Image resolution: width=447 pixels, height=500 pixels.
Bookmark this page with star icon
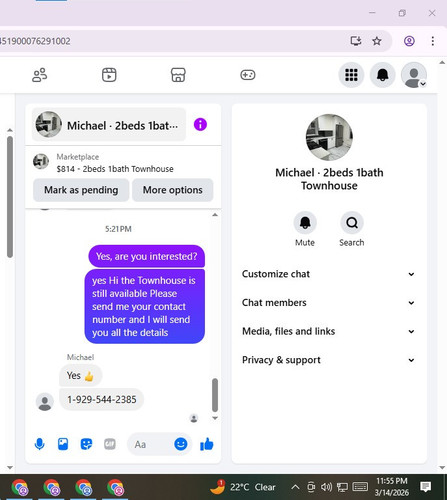pos(377,41)
